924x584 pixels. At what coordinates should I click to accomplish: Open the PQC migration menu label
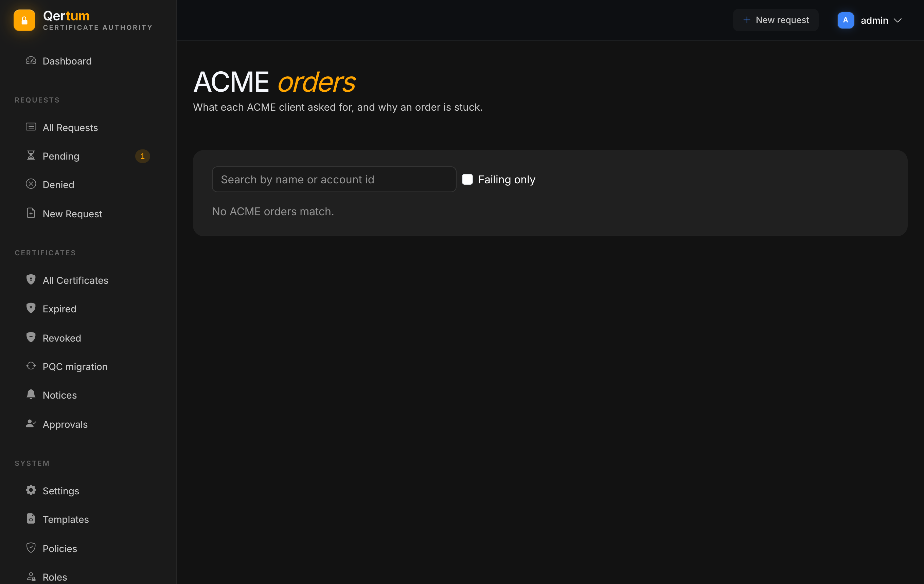[x=75, y=367]
